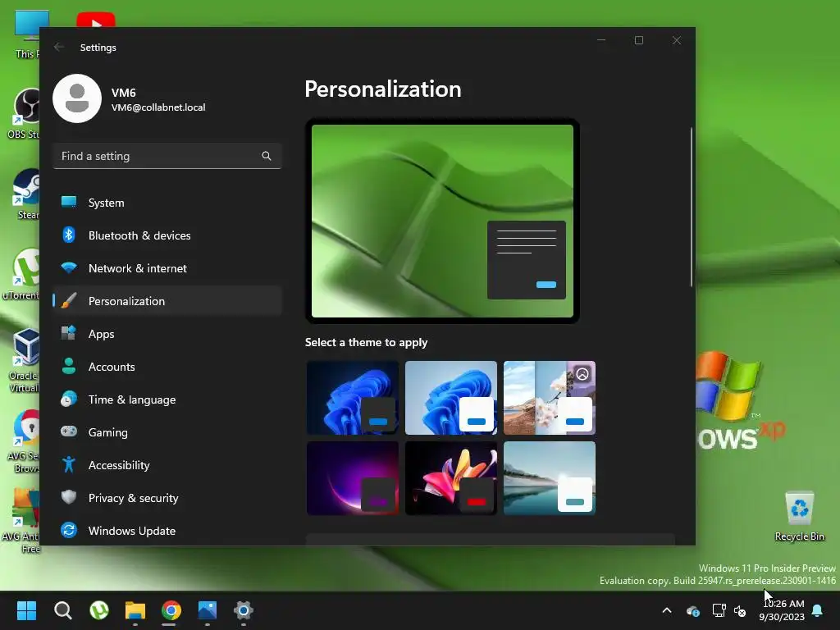Screen dimensions: 840x630
Task: Open the Windows Start menu
Action: click(26, 610)
